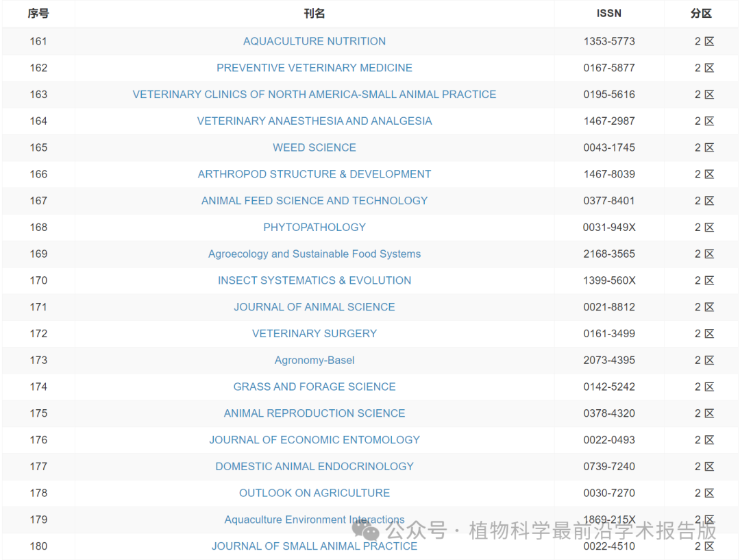Screen dimensions: 740x560
Task: Click the PHYTOPATHOLOGY journal link
Action: click(x=314, y=228)
